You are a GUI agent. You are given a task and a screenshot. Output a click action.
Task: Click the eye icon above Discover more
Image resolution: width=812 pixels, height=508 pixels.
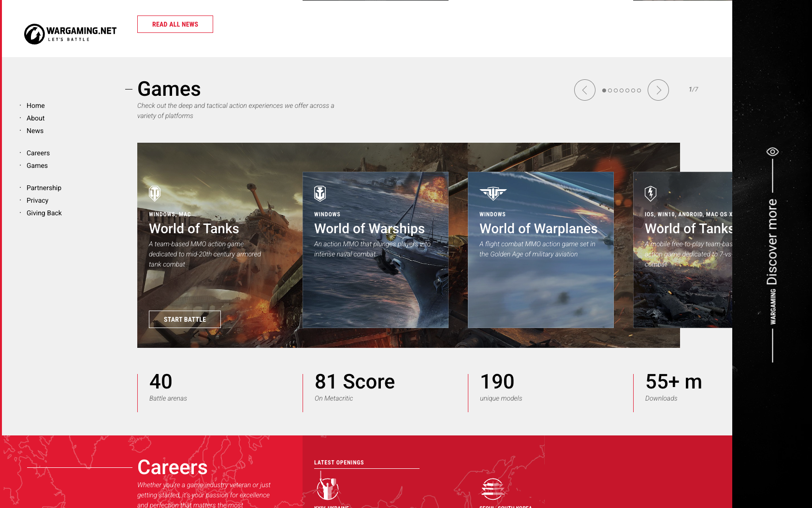pyautogui.click(x=772, y=151)
